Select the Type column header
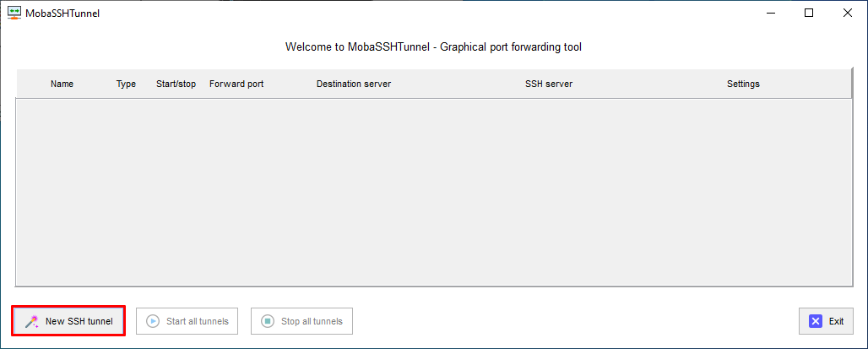This screenshot has height=349, width=868. (x=126, y=85)
